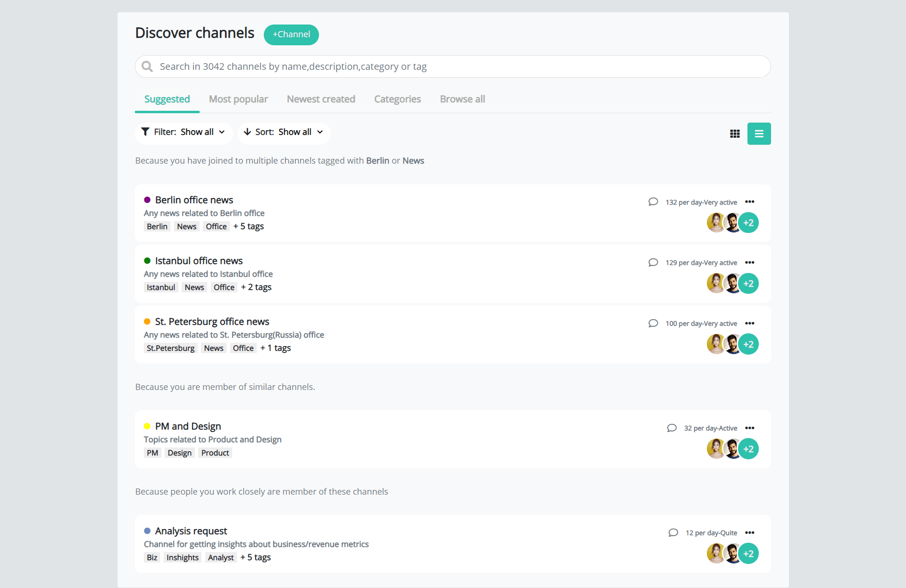Viewport: 906px width, 588px height.
Task: Click the Categories tab
Action: point(397,99)
